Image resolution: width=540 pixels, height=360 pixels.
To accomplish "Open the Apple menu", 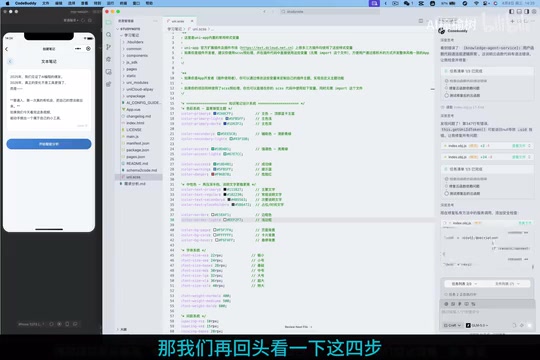I will (7, 3).
